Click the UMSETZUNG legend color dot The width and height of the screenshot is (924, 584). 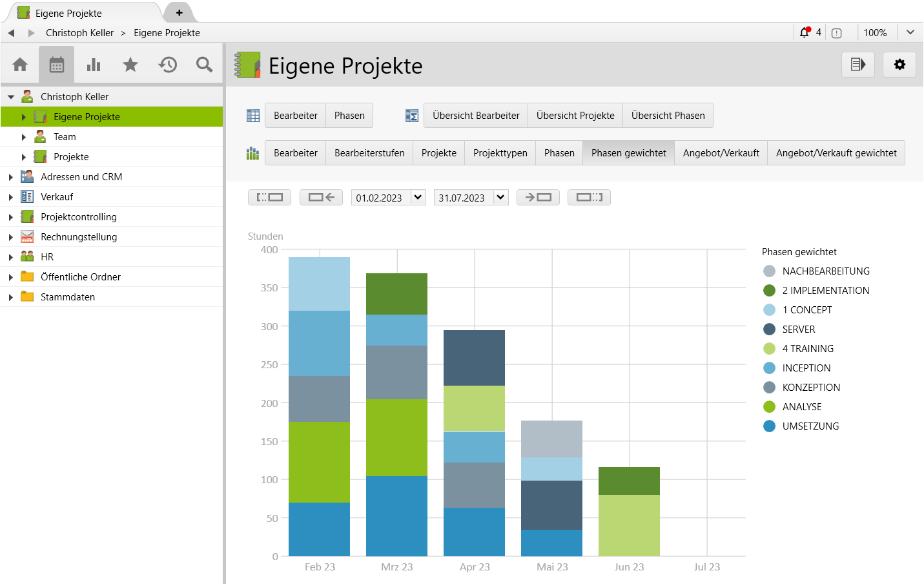click(769, 426)
